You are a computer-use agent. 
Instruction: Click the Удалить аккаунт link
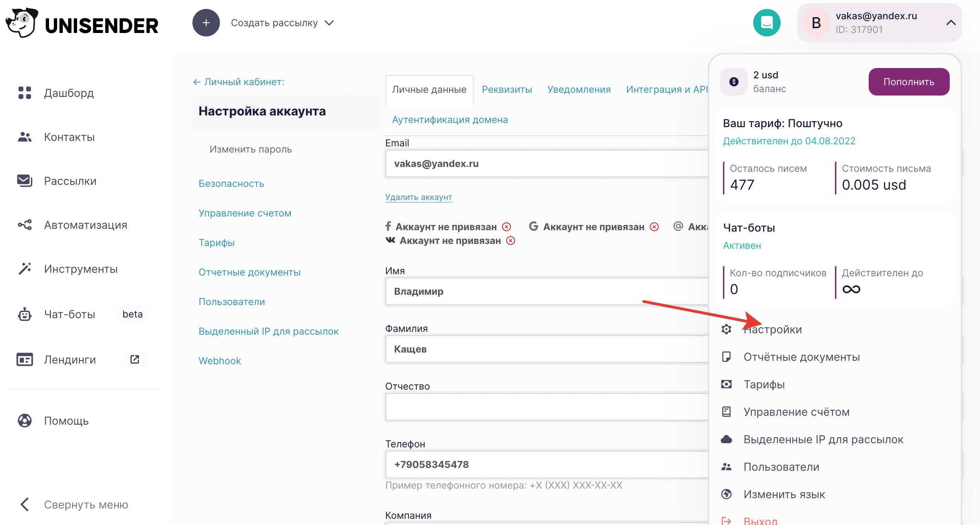(x=419, y=197)
